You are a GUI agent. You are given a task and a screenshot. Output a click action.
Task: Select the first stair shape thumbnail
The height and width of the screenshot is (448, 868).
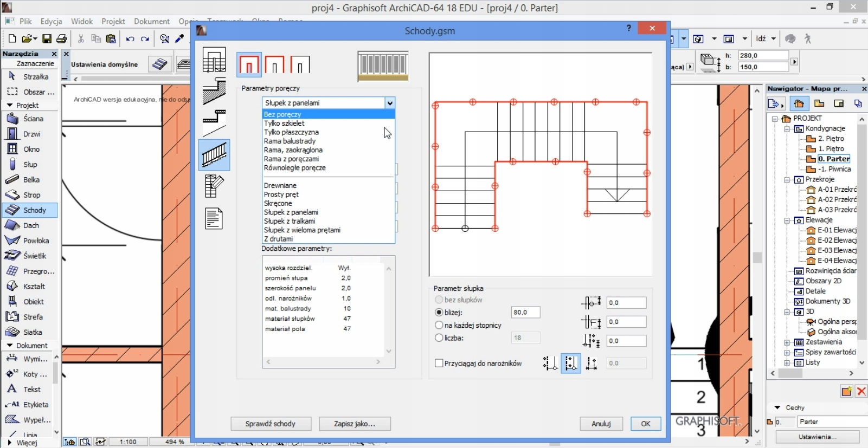(249, 65)
